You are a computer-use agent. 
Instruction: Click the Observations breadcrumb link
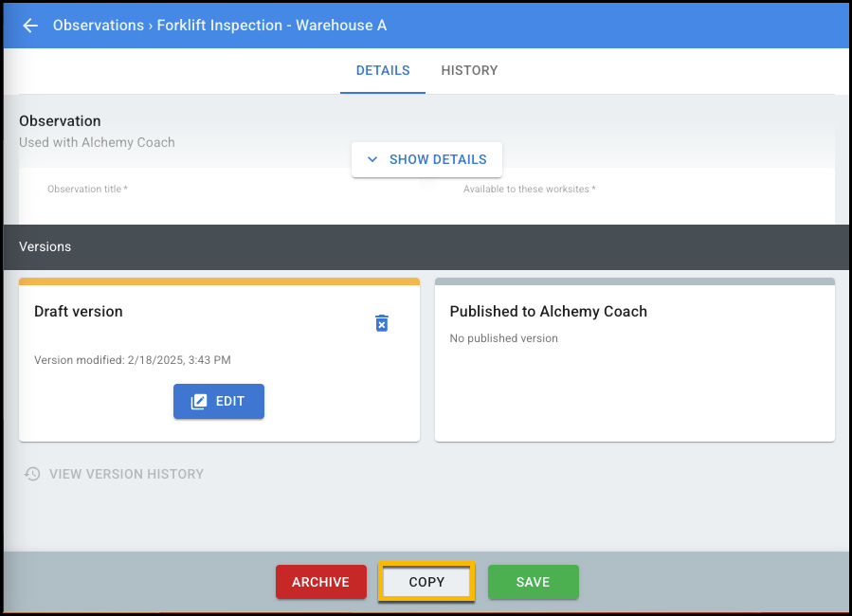tap(99, 26)
